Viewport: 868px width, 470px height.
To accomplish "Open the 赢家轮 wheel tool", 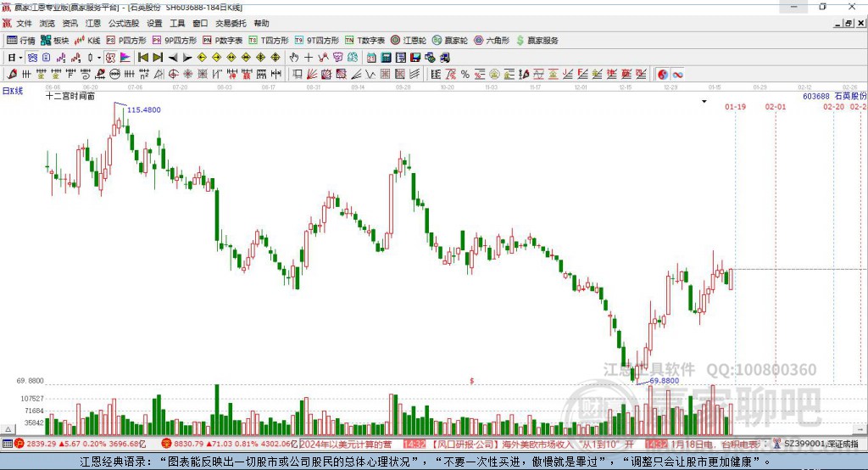I will pyautogui.click(x=450, y=41).
